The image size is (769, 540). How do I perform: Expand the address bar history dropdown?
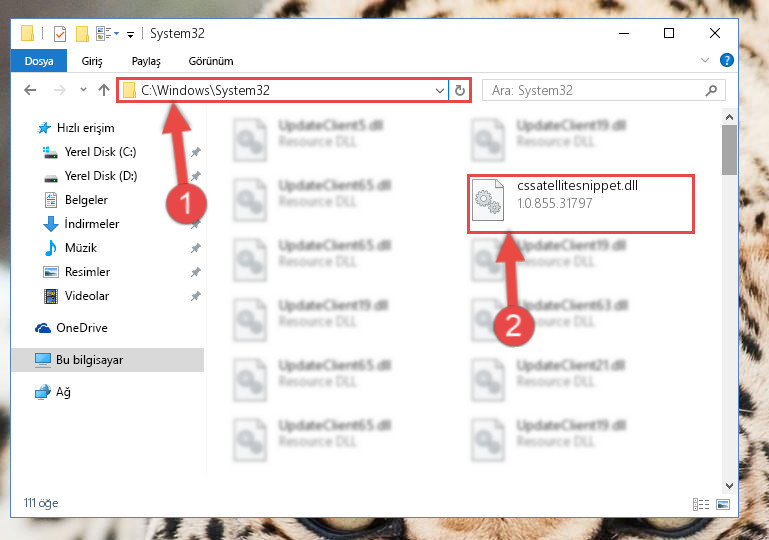pos(439,91)
